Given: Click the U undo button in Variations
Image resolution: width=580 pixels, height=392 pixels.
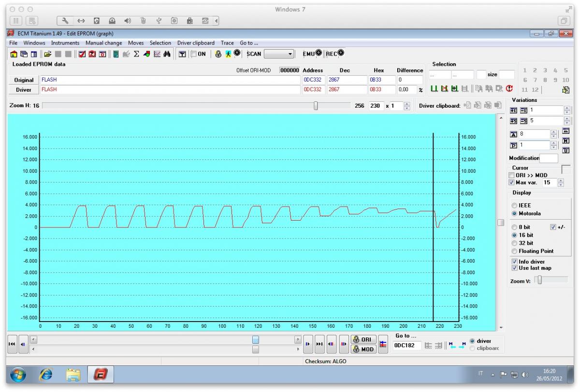Looking at the screenshot, I should point(566,150).
